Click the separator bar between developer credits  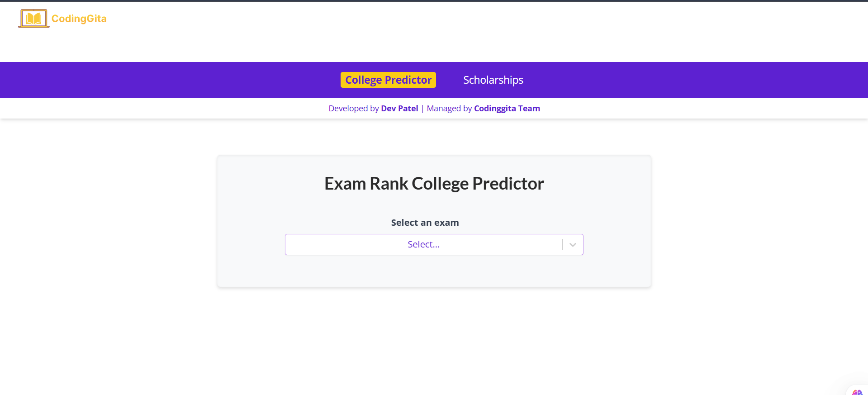(422, 108)
